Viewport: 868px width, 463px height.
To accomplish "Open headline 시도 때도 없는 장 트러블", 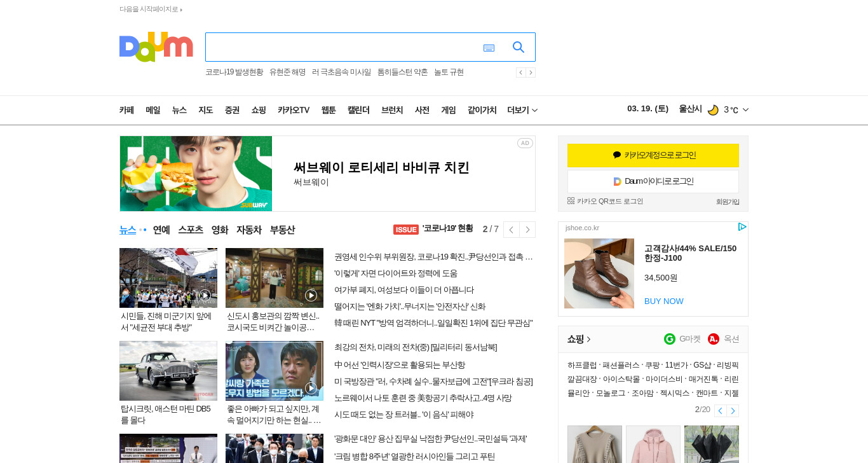I will tap(403, 415).
